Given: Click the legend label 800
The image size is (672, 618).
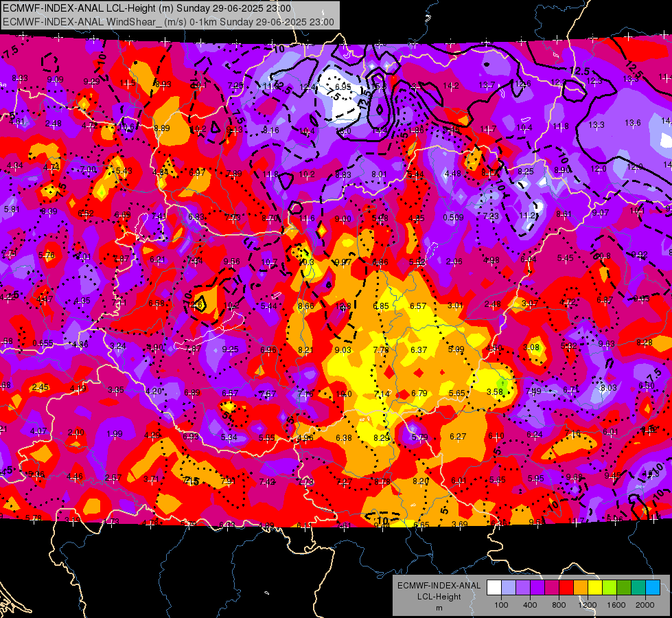Looking at the screenshot, I should pyautogui.click(x=559, y=605).
